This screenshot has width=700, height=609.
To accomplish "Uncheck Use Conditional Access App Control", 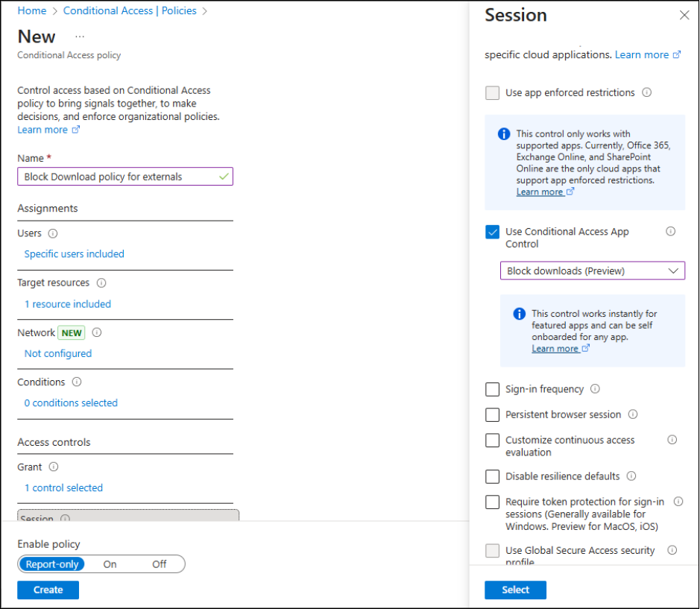I will point(493,232).
